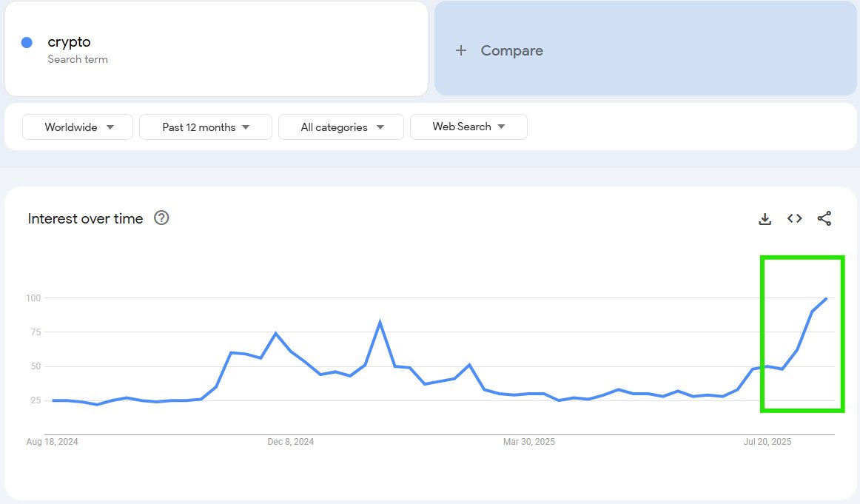This screenshot has height=504, width=860.
Task: Click the Search term label under crypto
Action: 78,59
